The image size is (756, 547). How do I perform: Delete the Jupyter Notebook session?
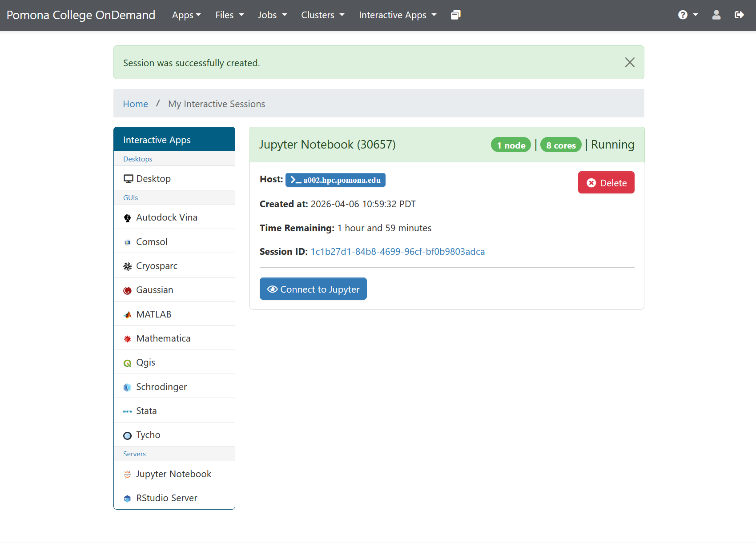606,182
